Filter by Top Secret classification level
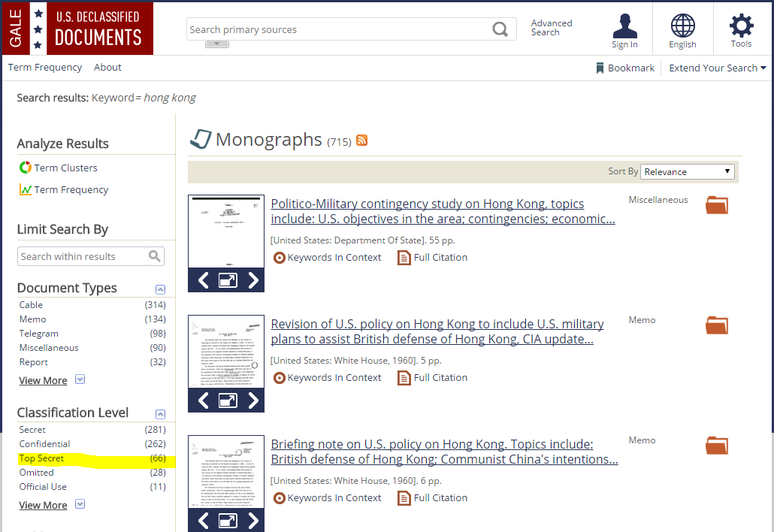Image resolution: width=774 pixels, height=532 pixels. pyautogui.click(x=92, y=458)
